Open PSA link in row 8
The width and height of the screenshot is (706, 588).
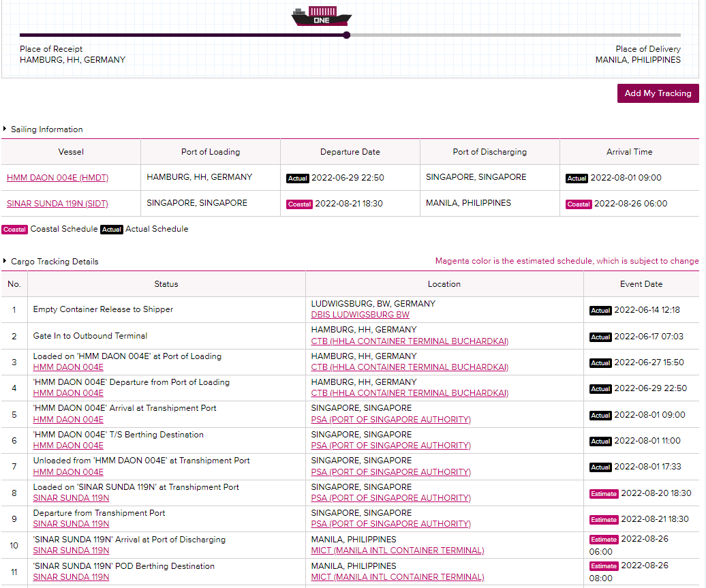point(391,498)
